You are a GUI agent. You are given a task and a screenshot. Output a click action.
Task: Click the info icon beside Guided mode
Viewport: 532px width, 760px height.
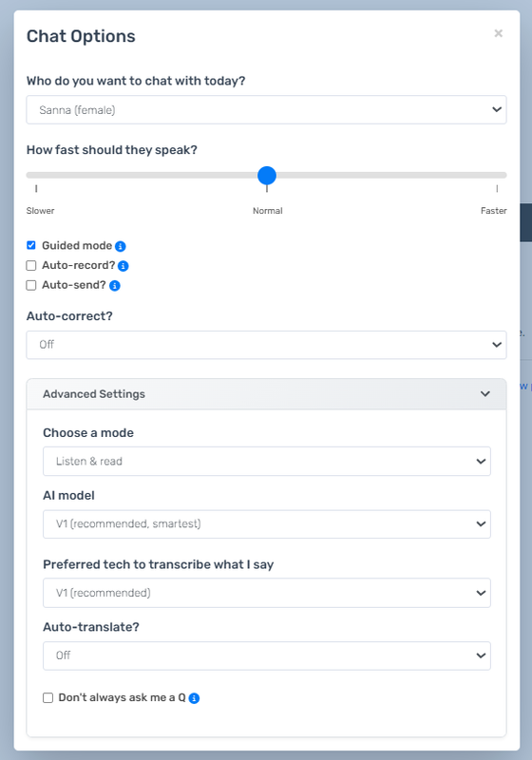pos(120,246)
